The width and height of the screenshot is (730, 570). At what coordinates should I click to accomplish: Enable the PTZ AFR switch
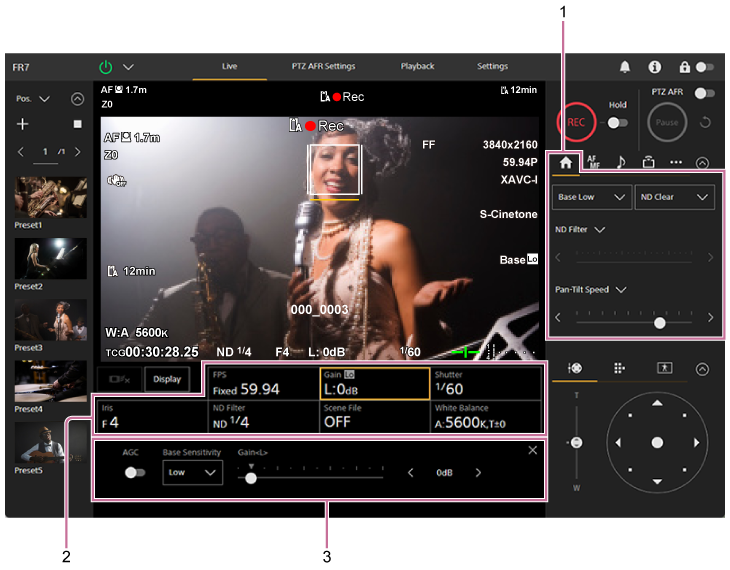[705, 93]
